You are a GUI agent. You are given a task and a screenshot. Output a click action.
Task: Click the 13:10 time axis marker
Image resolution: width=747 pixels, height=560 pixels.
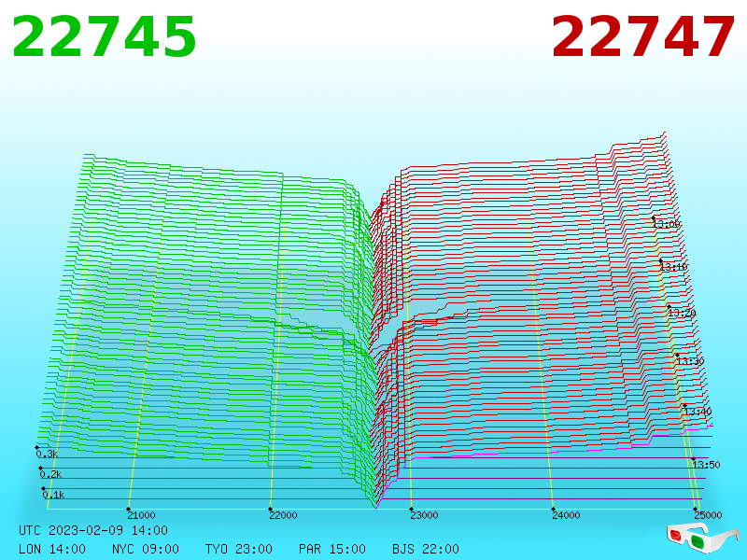(x=673, y=267)
